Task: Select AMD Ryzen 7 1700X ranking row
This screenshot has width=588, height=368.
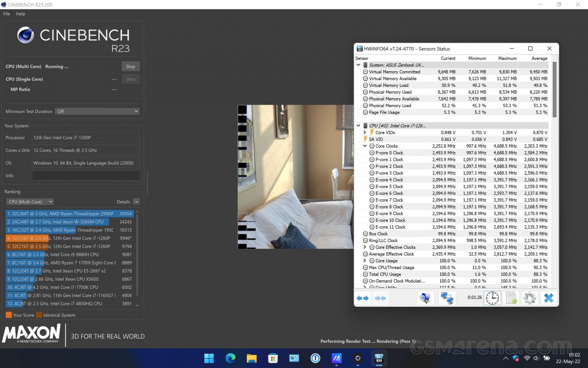Action: 70,263
